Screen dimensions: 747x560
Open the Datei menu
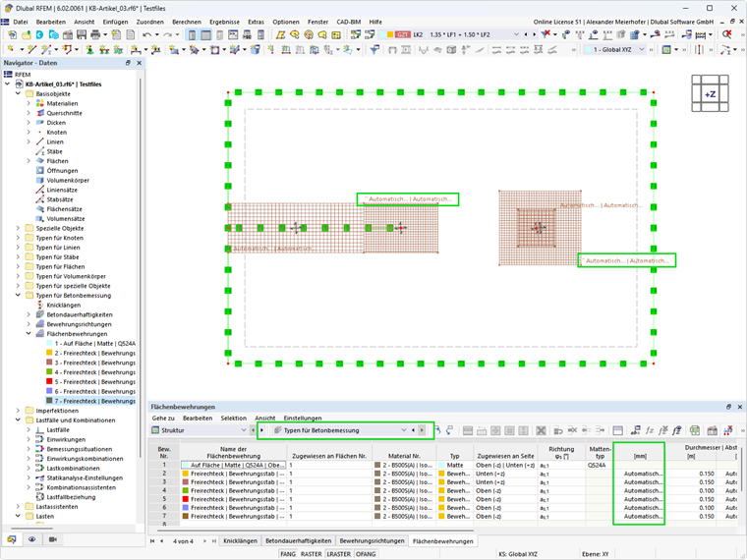point(21,22)
